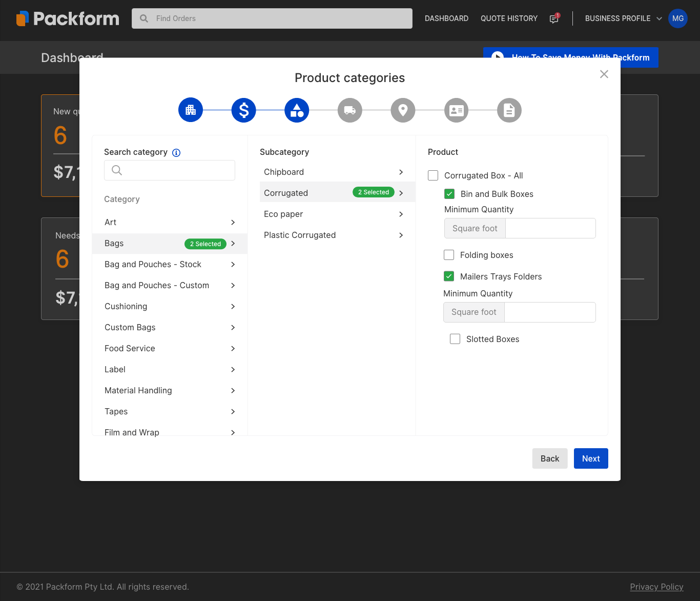Click the info icon beside Search category

176,153
